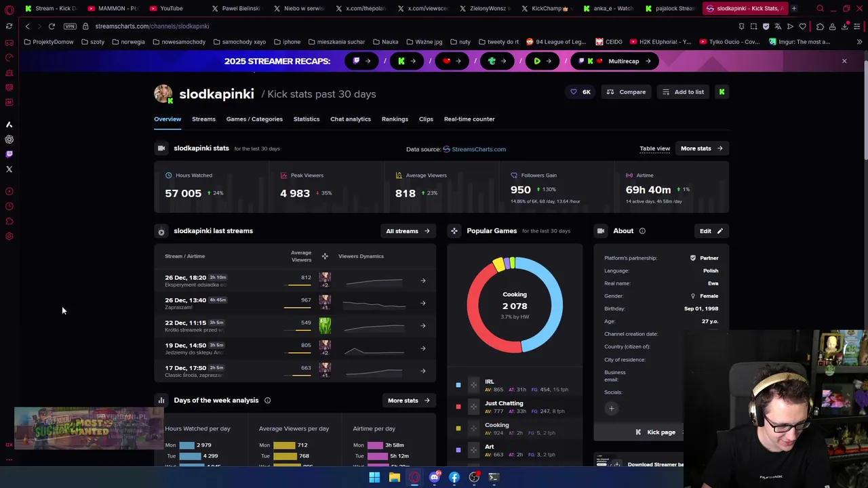Reload the current page

[52, 26]
